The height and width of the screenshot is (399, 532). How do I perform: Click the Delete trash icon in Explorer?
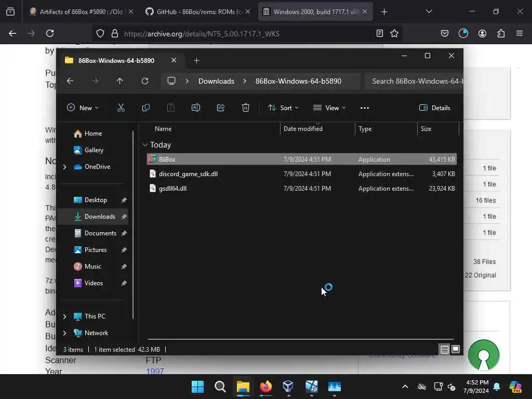coord(246,108)
